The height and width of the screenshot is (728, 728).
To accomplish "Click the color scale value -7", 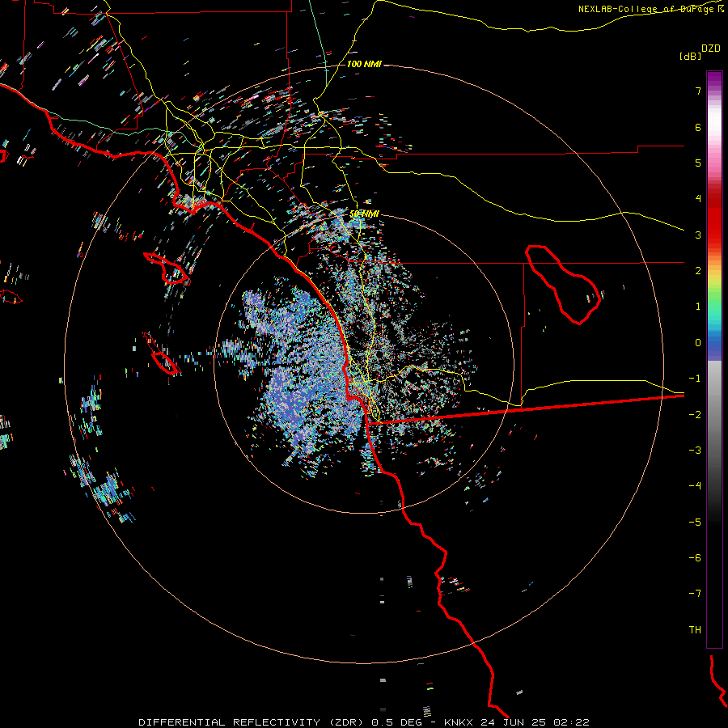I will [695, 594].
